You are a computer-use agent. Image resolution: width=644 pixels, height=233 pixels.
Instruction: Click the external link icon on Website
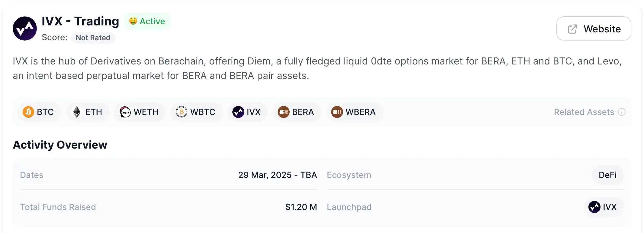572,29
